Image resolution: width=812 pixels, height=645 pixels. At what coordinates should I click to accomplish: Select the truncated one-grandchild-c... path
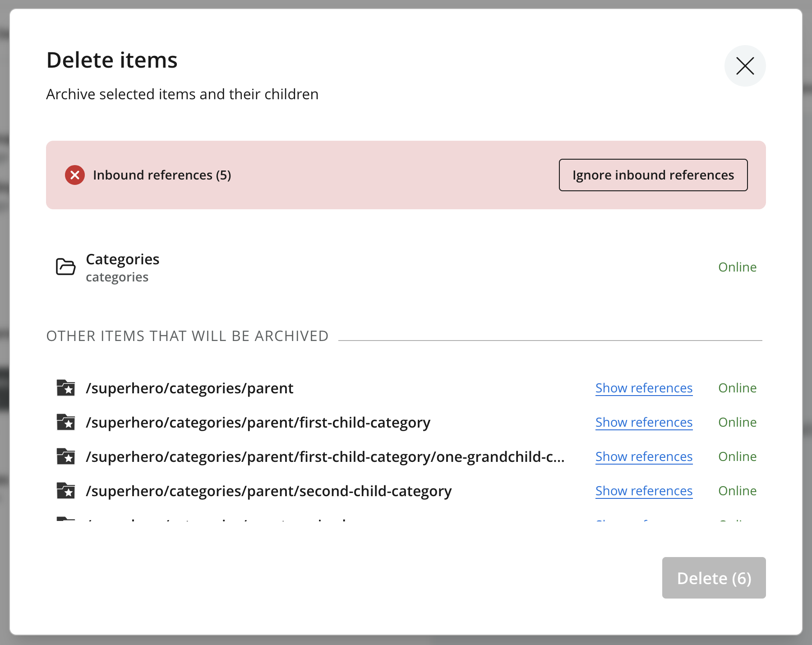click(325, 457)
